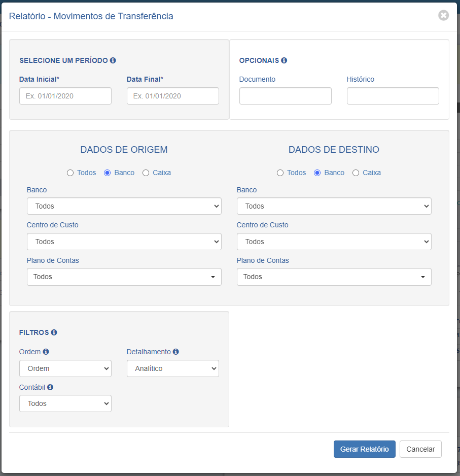Focus the Histórico text field

pyautogui.click(x=393, y=96)
